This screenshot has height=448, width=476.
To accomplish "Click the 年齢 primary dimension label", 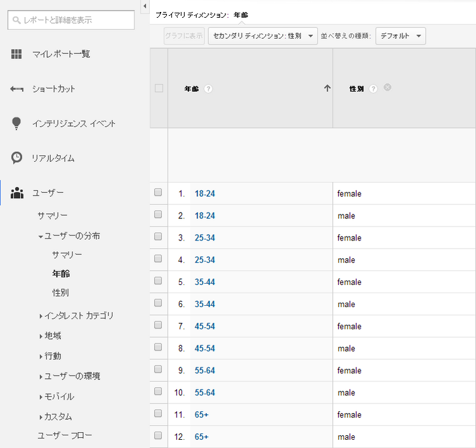I will tap(241, 15).
